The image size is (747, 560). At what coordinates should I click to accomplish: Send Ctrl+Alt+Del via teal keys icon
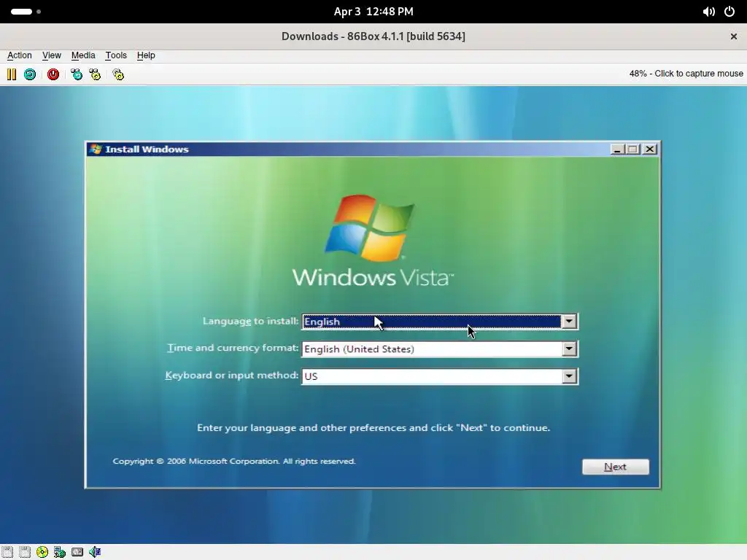pos(76,74)
